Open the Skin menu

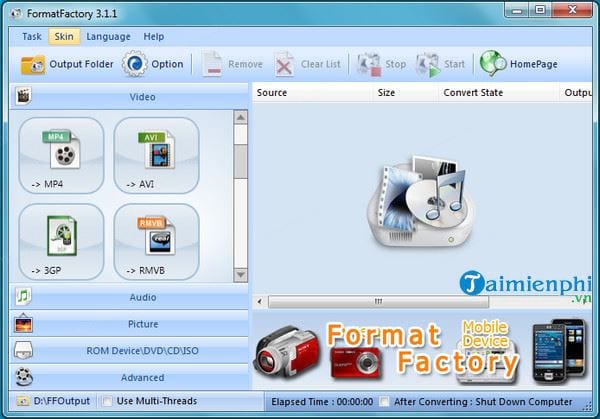64,37
